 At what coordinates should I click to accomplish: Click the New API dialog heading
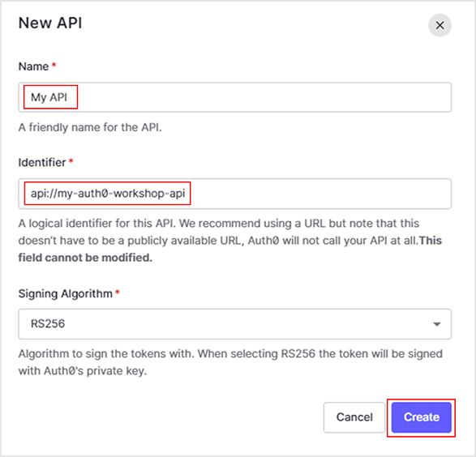tap(50, 23)
